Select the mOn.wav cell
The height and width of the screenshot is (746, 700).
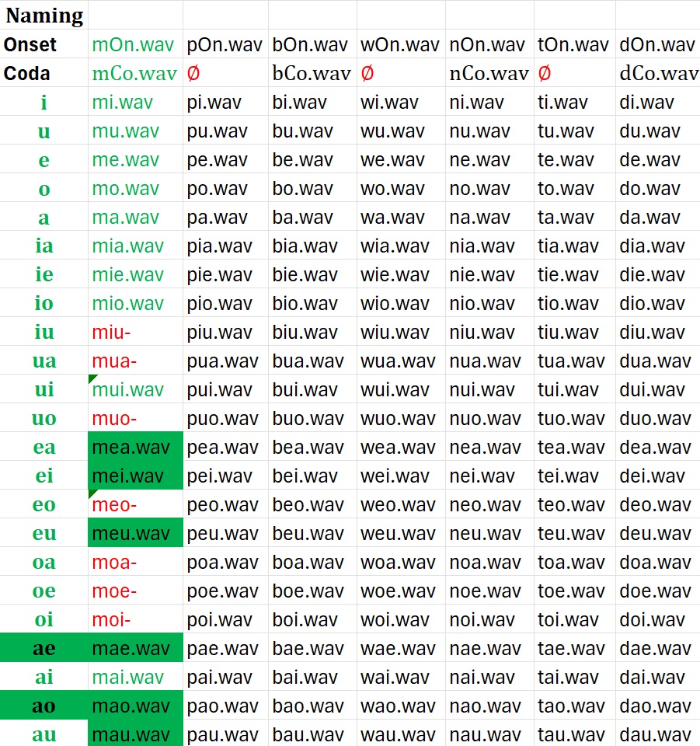coord(133,45)
